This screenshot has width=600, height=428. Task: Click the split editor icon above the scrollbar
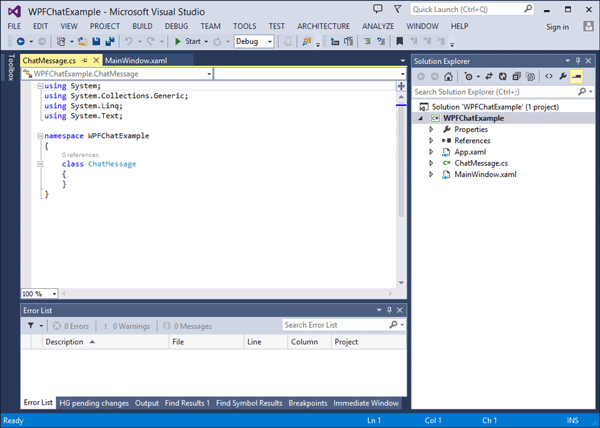401,86
